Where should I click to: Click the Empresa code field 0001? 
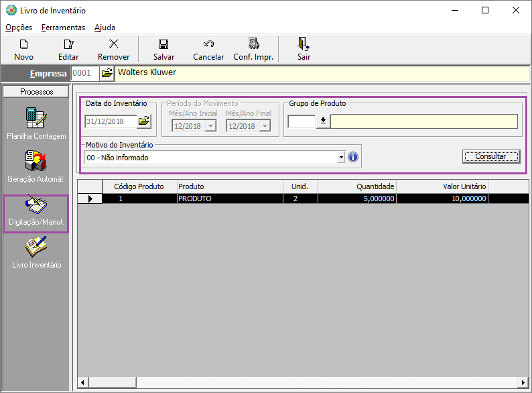click(x=85, y=73)
